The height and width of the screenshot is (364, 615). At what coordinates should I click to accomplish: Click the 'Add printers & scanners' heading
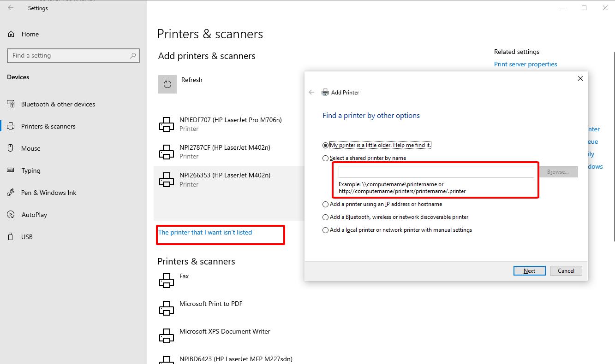tap(207, 56)
